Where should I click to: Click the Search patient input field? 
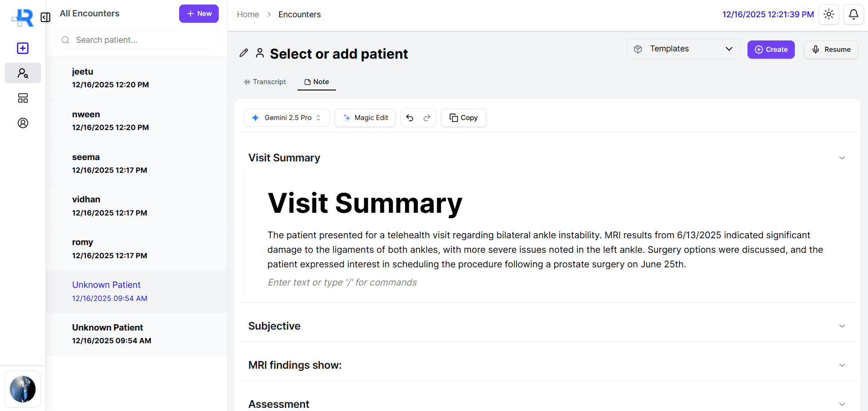point(136,40)
